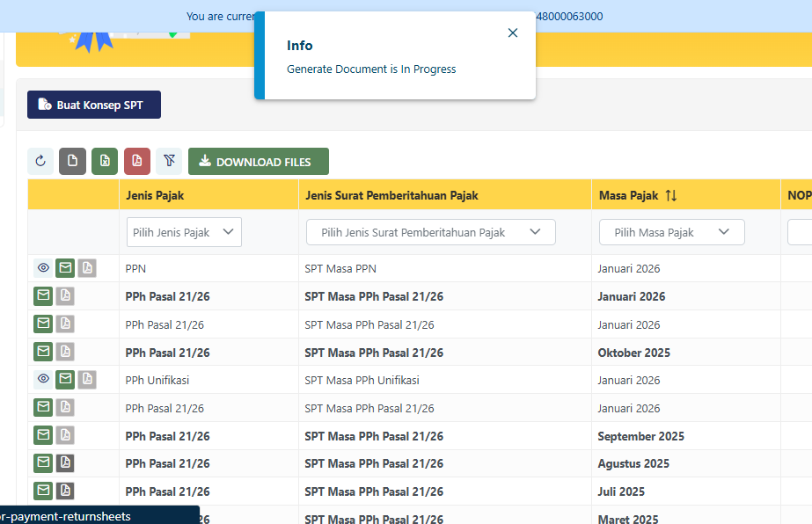Click the green mail icon in PPN row

(65, 267)
